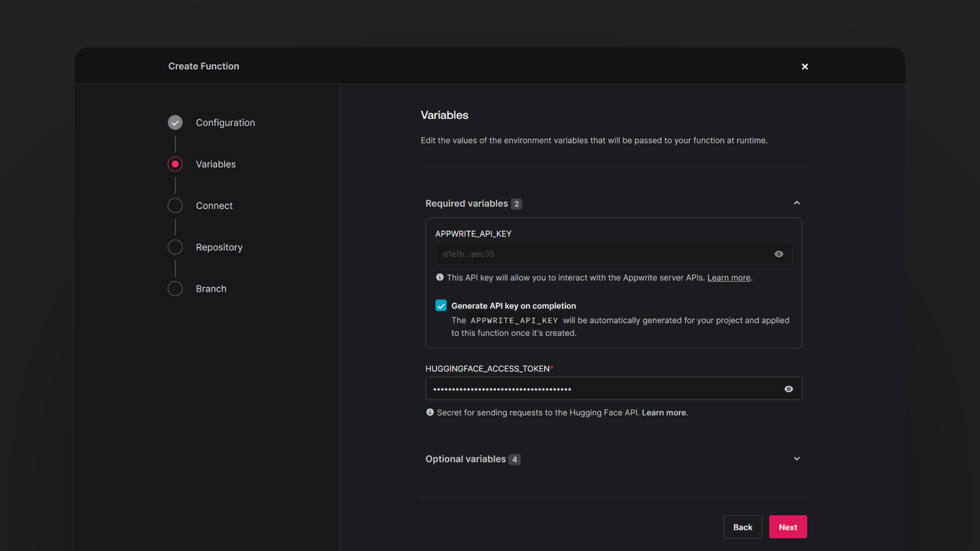
Task: Click the Repository step circle indicator
Action: click(x=175, y=247)
